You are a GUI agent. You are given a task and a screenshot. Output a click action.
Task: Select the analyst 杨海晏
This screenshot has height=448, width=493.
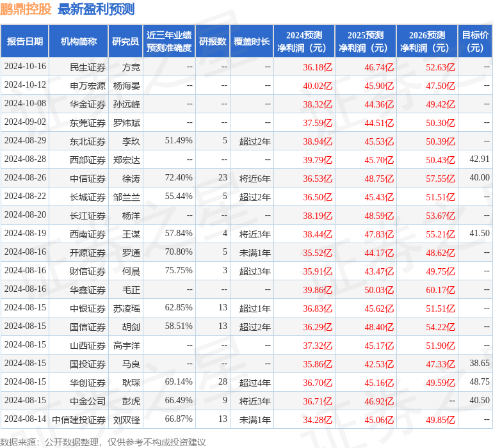127,86
